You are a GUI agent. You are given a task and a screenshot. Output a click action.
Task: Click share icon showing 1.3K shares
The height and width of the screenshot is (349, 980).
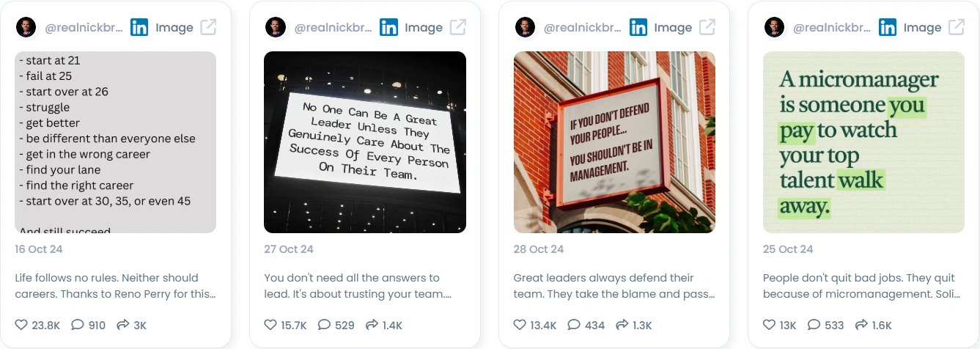622,325
